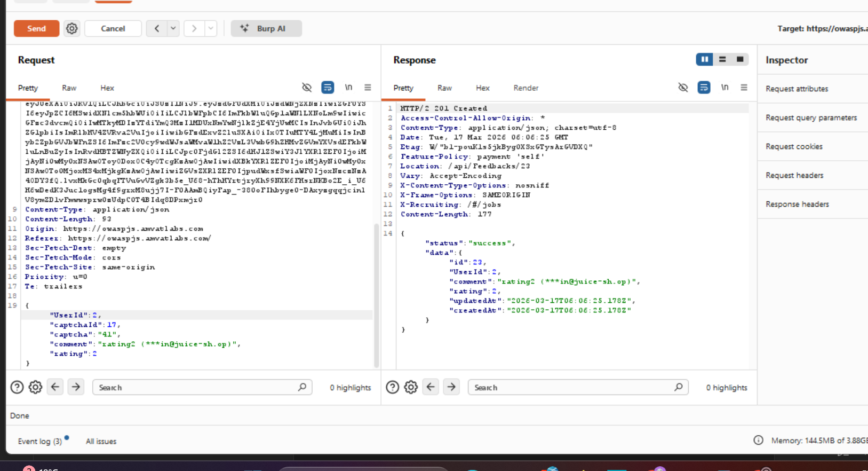Select side-by-side layout icon in Response
This screenshot has width=868, height=471.
click(704, 59)
